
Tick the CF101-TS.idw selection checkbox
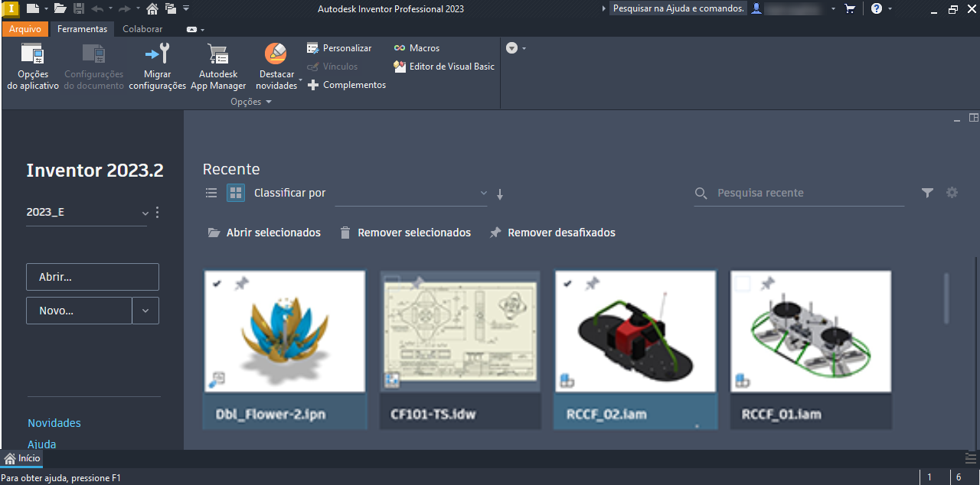pyautogui.click(x=392, y=284)
